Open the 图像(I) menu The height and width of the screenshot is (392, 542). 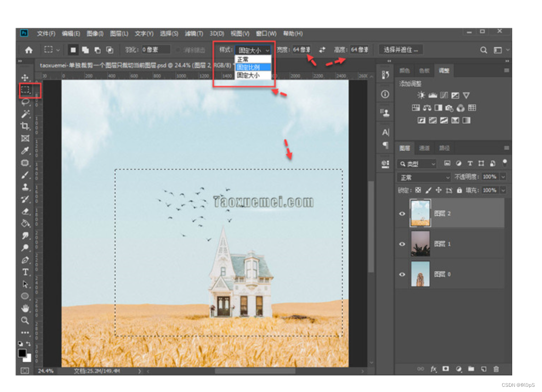click(95, 34)
